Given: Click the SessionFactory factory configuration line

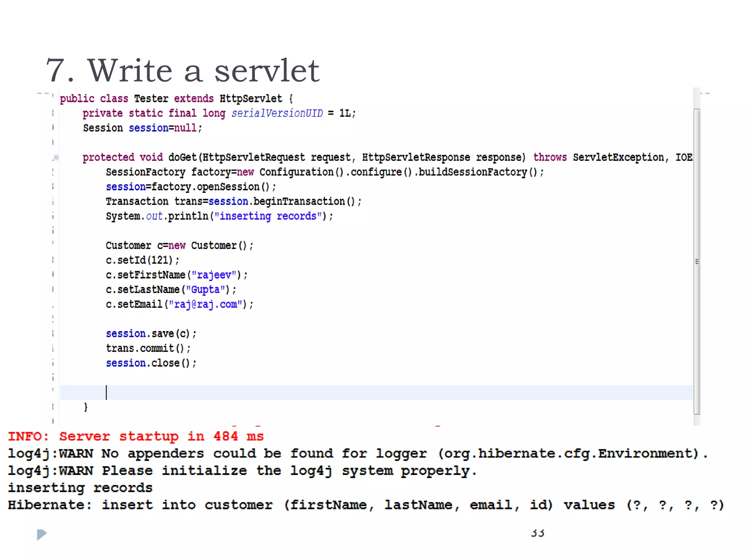Looking at the screenshot, I should point(325,172).
